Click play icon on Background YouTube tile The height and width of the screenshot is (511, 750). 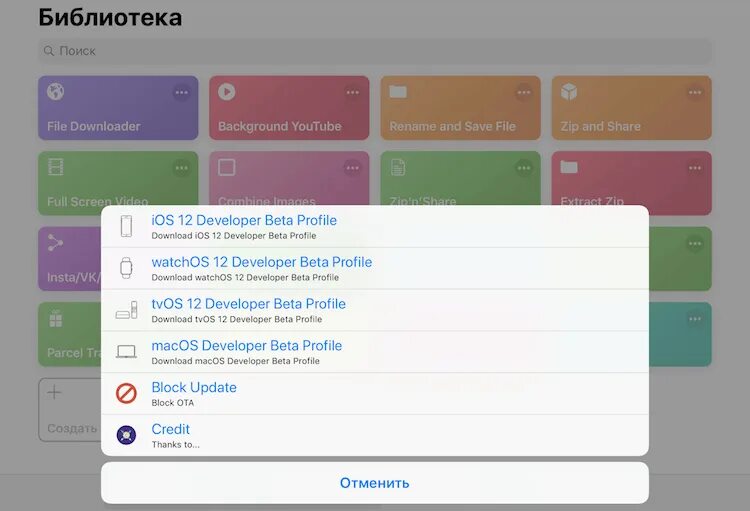pyautogui.click(x=227, y=91)
